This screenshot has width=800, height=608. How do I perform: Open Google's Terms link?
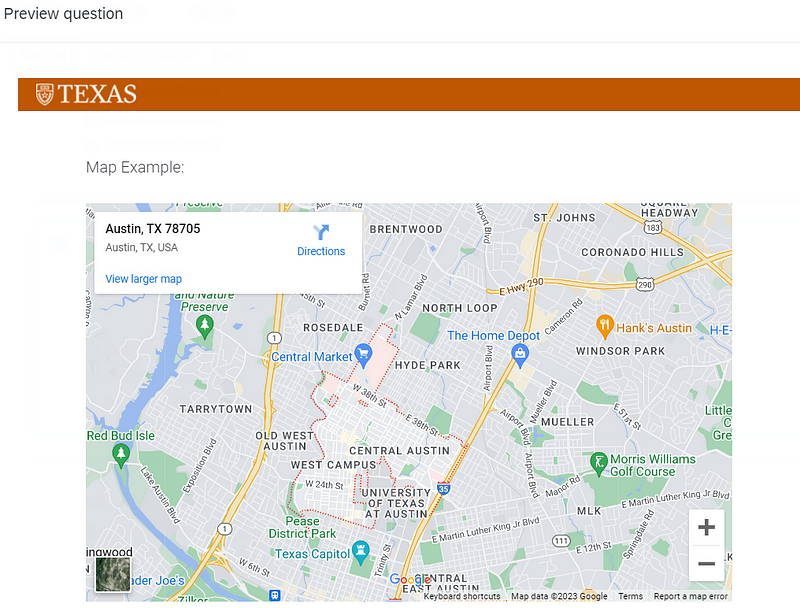(x=630, y=596)
